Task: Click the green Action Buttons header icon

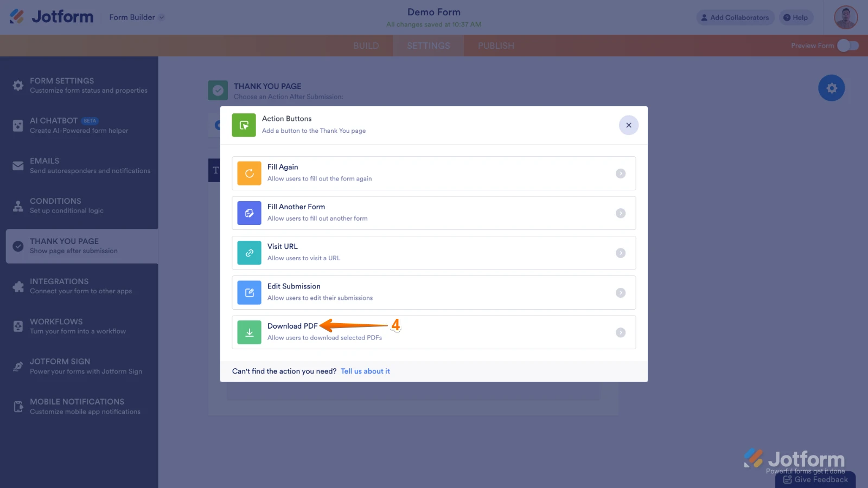Action: 244,125
